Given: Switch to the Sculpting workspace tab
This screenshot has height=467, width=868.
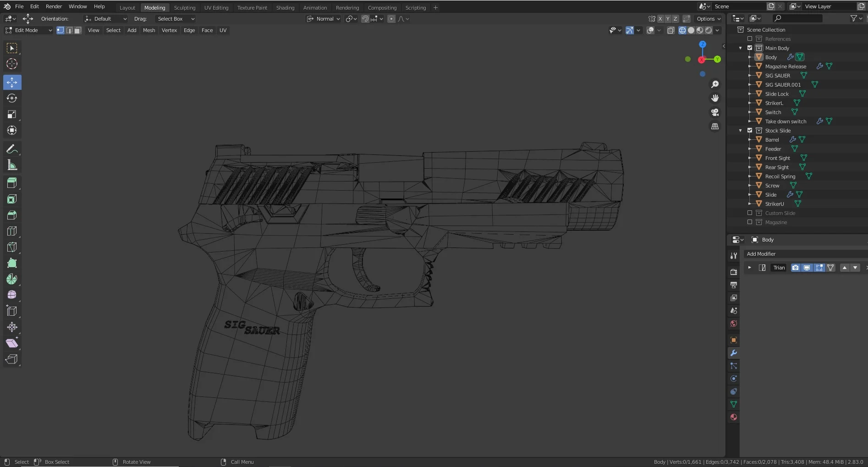Looking at the screenshot, I should pos(185,8).
